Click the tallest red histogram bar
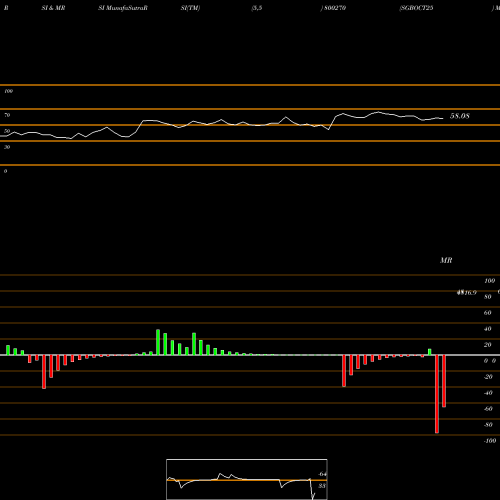Image resolution: width=500 pixels, height=500 pixels. (437, 394)
